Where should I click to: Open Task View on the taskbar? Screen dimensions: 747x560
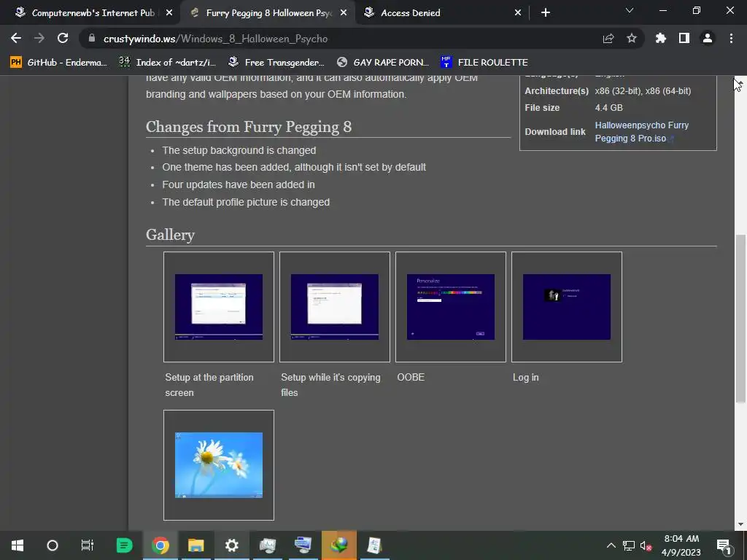click(88, 545)
